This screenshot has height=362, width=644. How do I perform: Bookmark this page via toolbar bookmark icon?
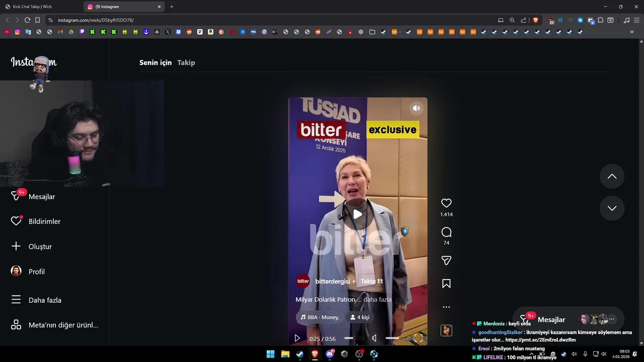pyautogui.click(x=38, y=20)
